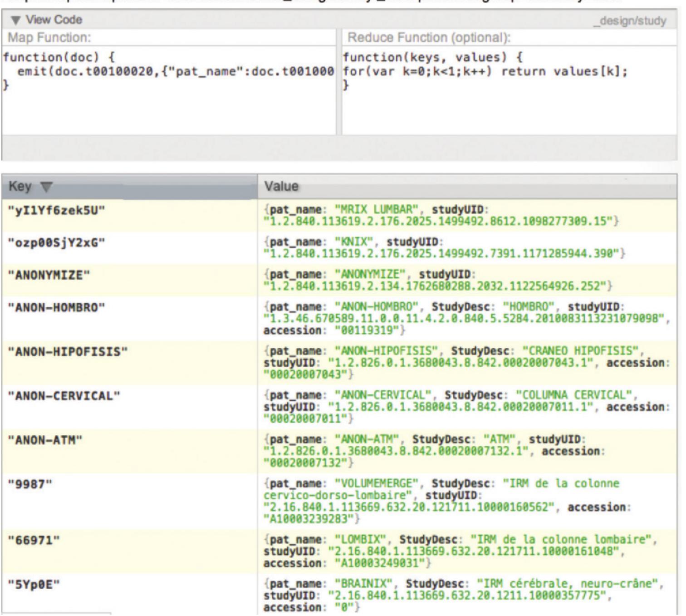Select the Value column header
Screen dimensions: 686x616
pyautogui.click(x=467, y=186)
